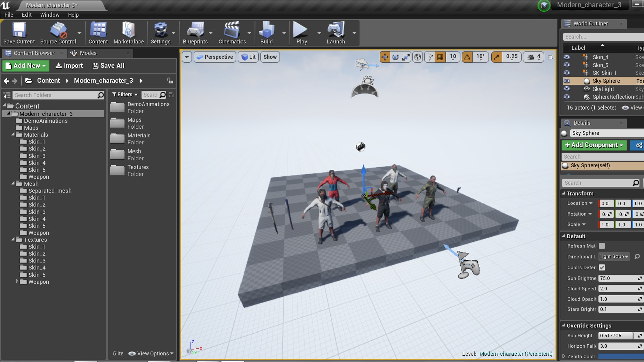The width and height of the screenshot is (644, 362).
Task: Open the Window menu
Action: coord(50,15)
